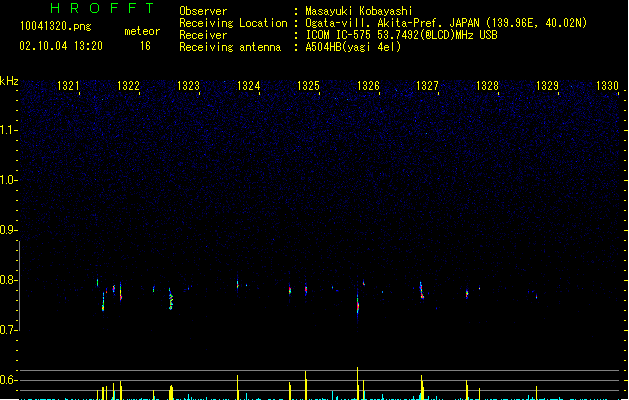The height and width of the screenshot is (400, 629).
Task: Click the strong meteor echo just before 1326
Action: pos(358,306)
